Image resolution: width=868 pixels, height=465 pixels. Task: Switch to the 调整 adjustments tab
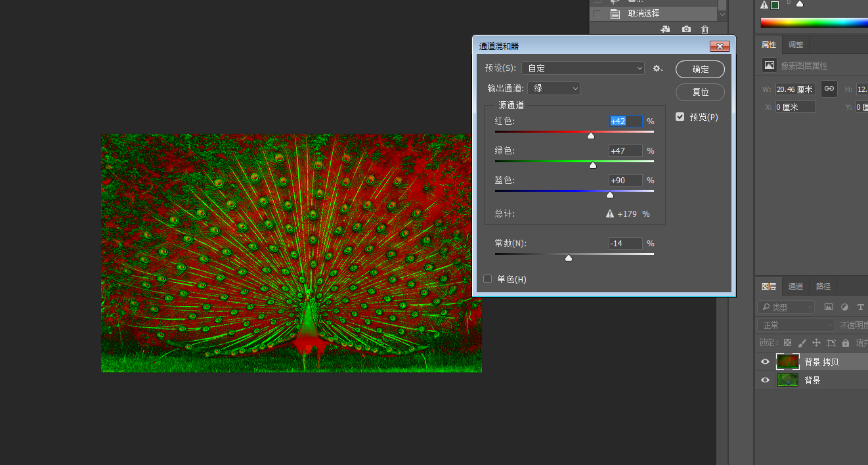click(796, 45)
